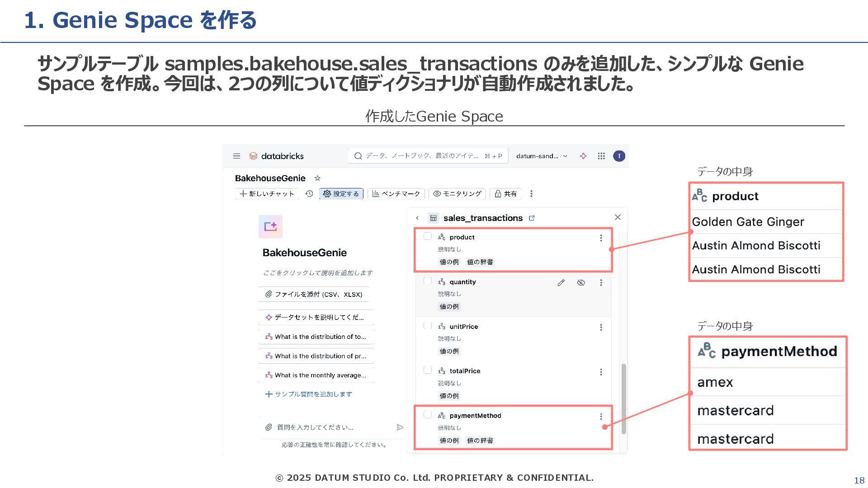Open the hamburger sidebar menu
Image resolution: width=868 pixels, height=488 pixels.
(236, 156)
